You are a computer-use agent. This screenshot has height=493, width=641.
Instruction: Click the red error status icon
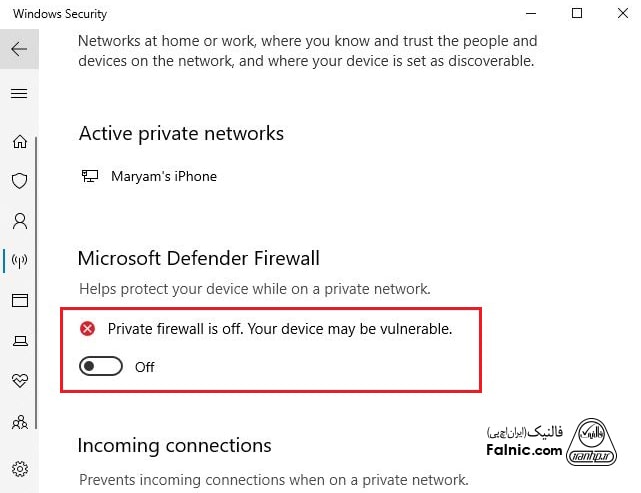88,328
